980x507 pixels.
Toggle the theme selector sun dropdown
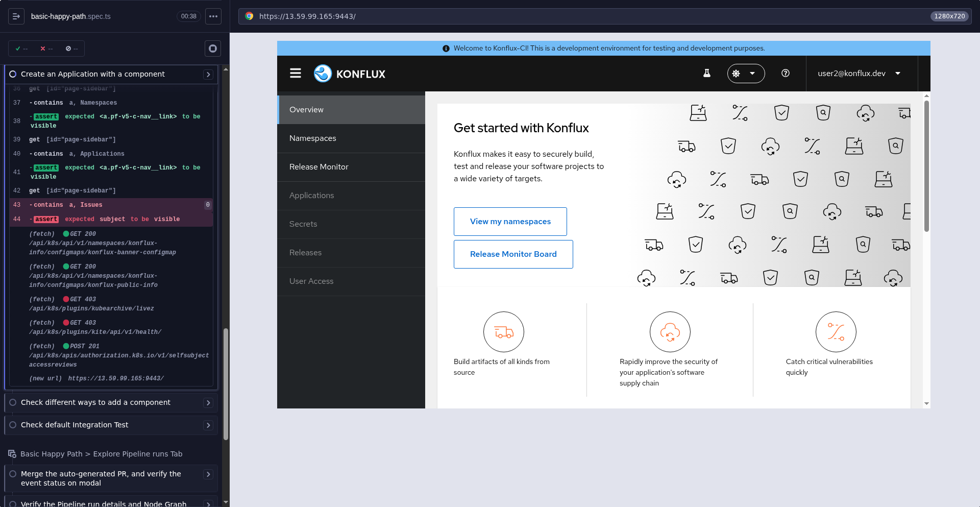pos(746,74)
